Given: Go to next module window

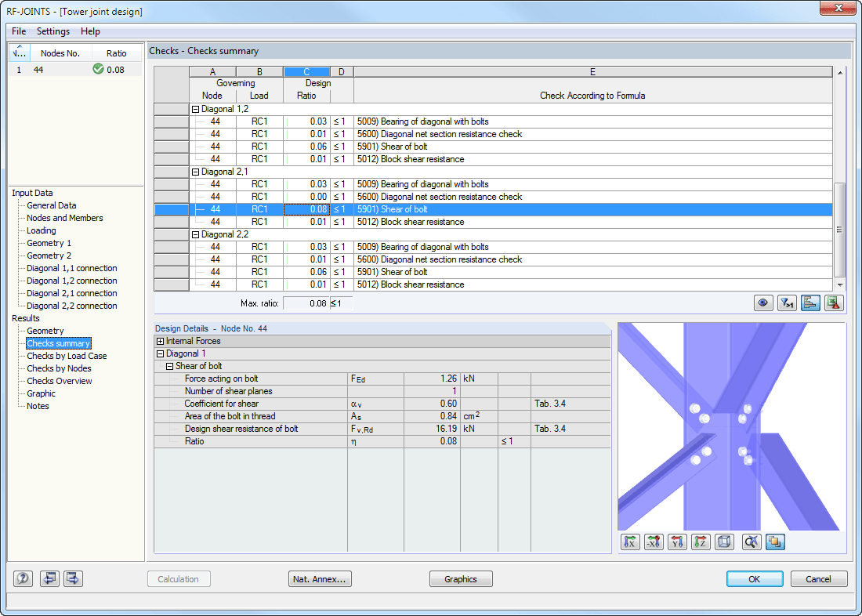Looking at the screenshot, I should [73, 578].
